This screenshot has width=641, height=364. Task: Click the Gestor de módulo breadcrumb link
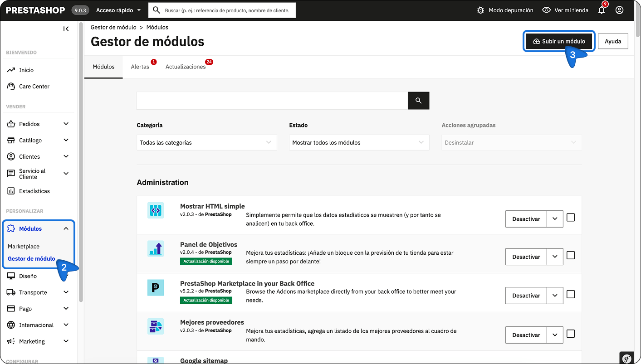(x=113, y=27)
